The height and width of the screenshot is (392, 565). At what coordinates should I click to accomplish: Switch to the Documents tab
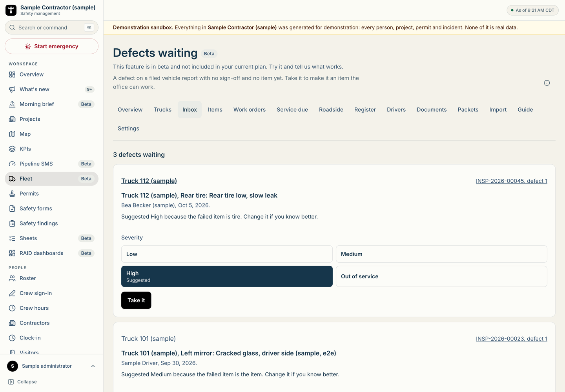(x=432, y=110)
